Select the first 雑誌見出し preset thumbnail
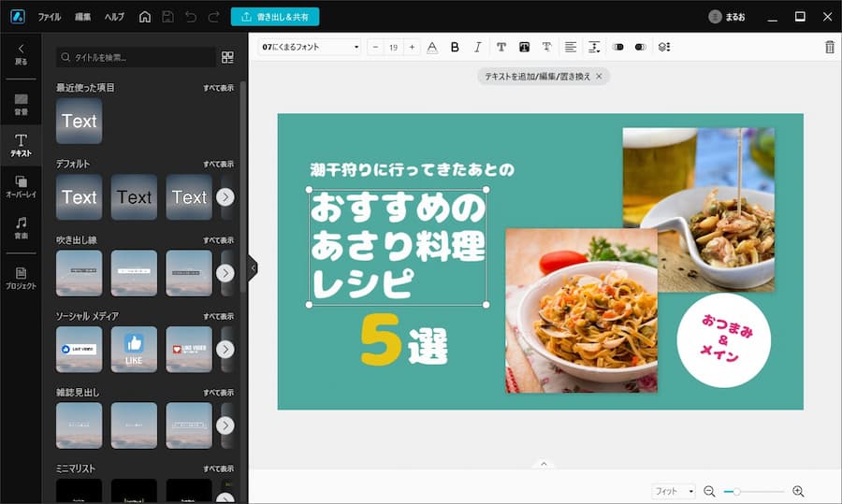 (79, 425)
